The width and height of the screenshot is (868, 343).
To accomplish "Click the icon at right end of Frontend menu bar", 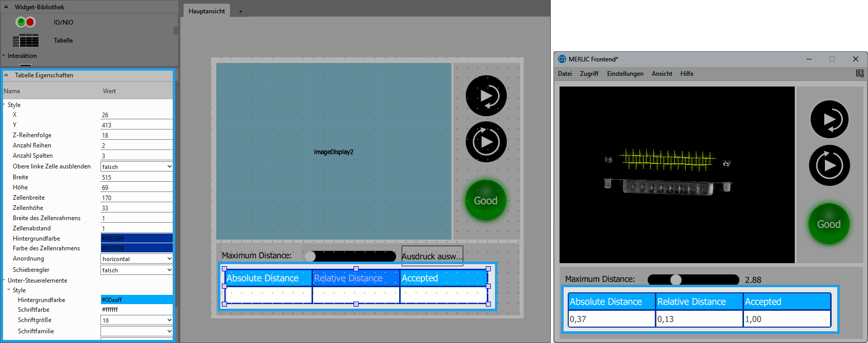I will click(860, 74).
